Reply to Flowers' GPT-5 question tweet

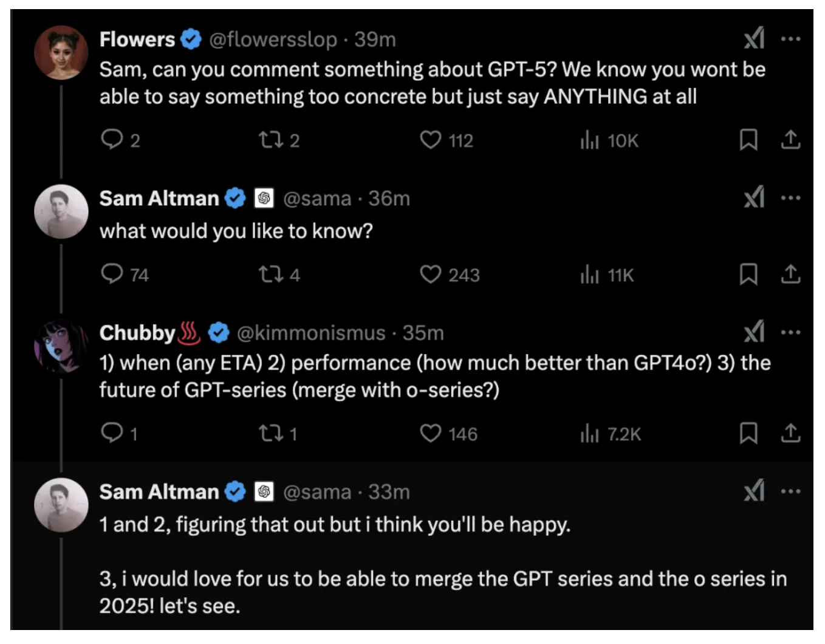point(112,140)
